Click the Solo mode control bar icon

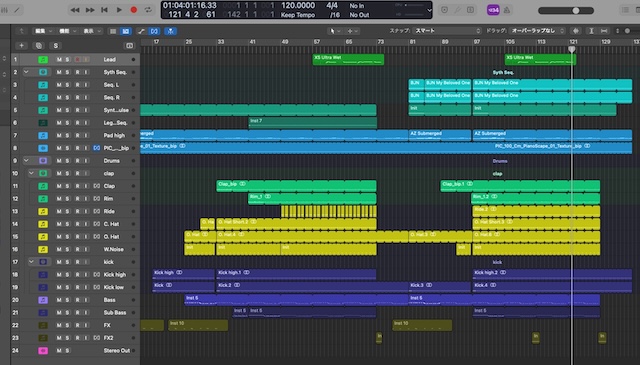(471, 10)
